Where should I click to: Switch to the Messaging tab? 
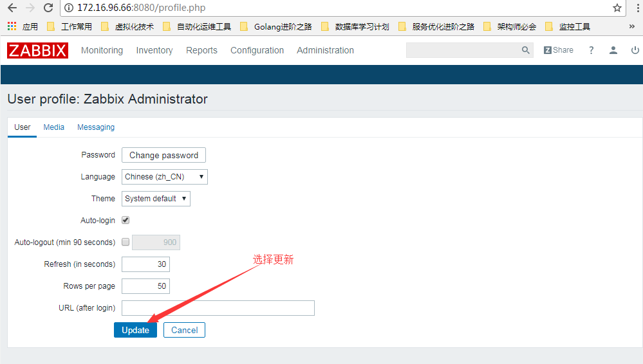[x=96, y=127]
